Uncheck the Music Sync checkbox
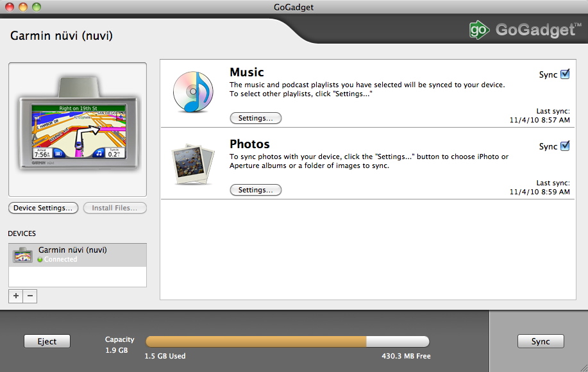Viewport: 588px width, 372px height. point(565,74)
